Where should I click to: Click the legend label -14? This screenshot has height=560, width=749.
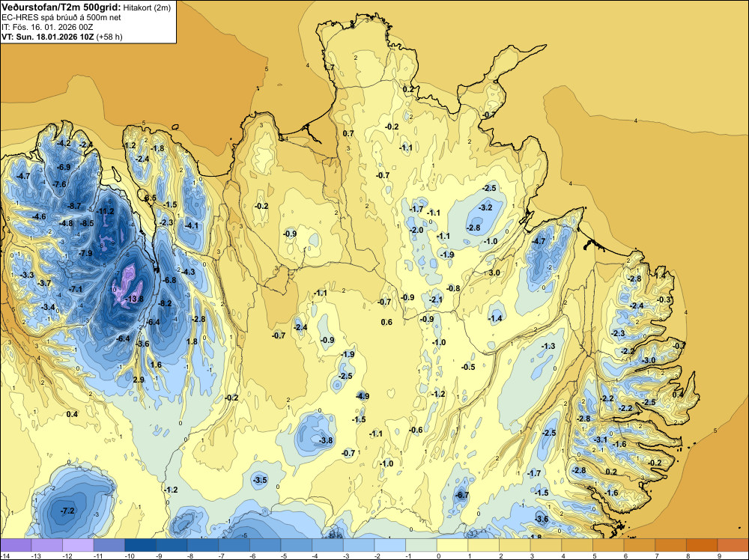tap(4, 556)
